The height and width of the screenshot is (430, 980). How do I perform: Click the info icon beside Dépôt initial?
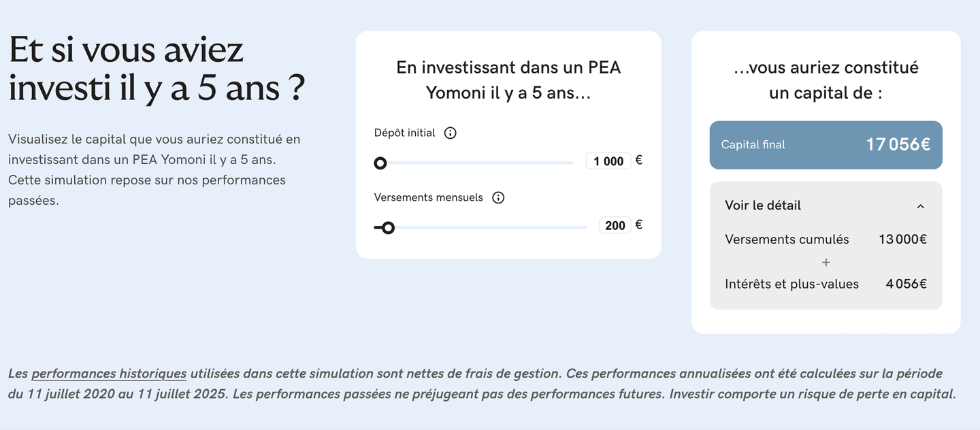coord(450,133)
